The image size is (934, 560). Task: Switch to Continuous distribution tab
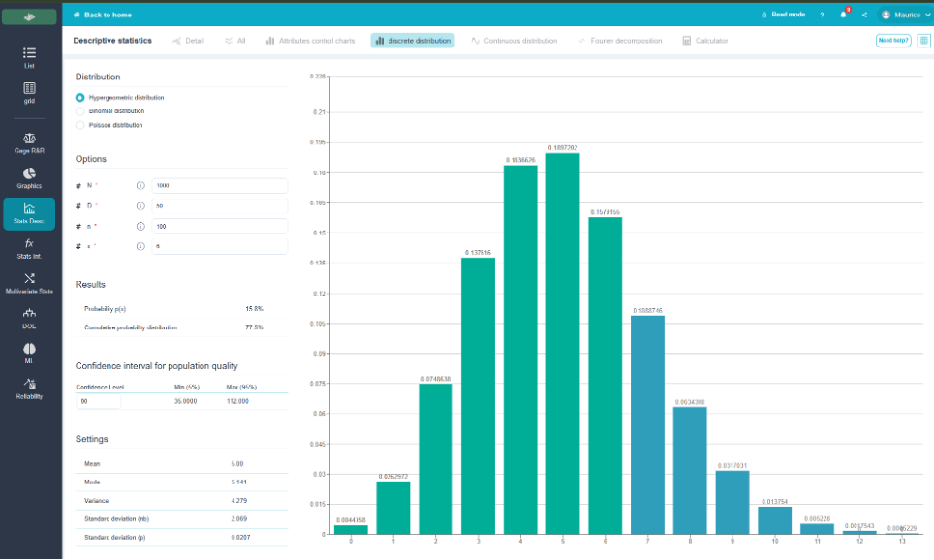(514, 41)
